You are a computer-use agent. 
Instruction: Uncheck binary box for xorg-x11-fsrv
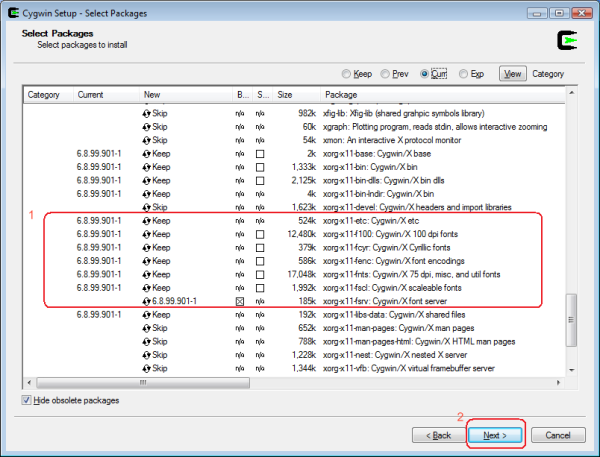click(240, 302)
